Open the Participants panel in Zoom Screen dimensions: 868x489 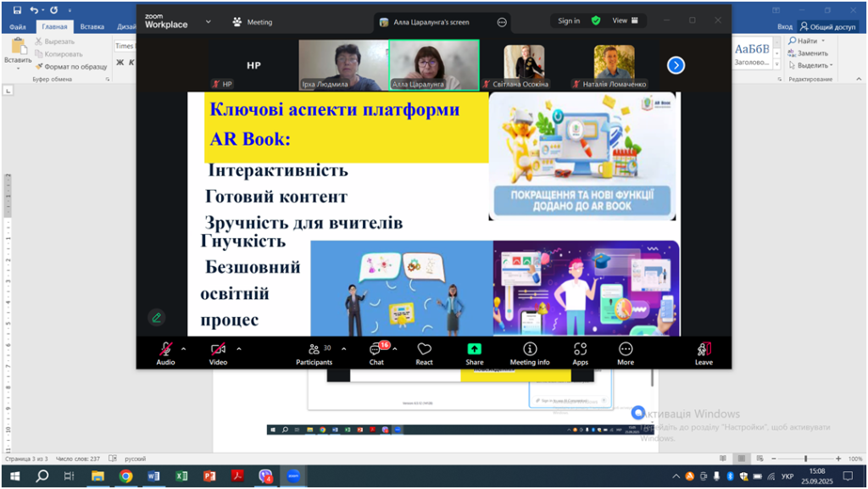[314, 353]
